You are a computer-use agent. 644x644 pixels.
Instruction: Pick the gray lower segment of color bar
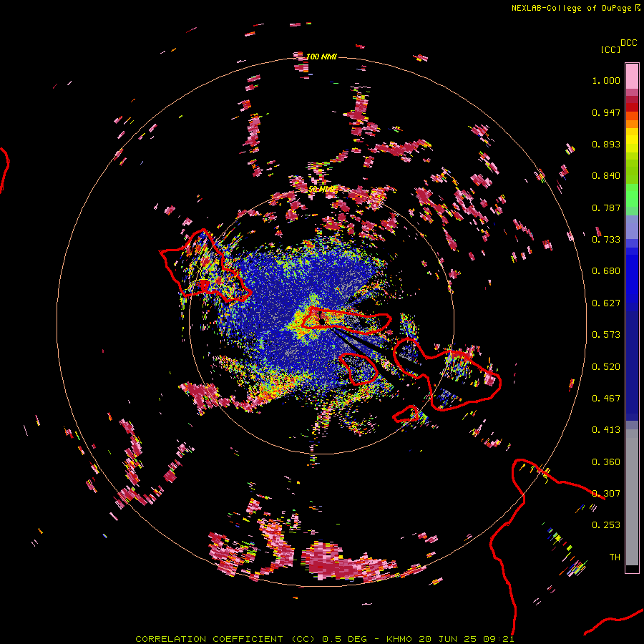coord(632,497)
